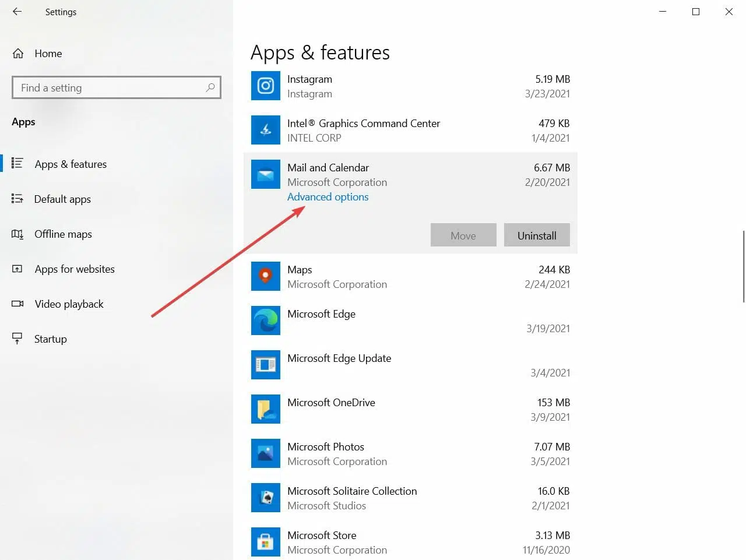Click the Apps for websites icon
The width and height of the screenshot is (746, 560).
(17, 269)
